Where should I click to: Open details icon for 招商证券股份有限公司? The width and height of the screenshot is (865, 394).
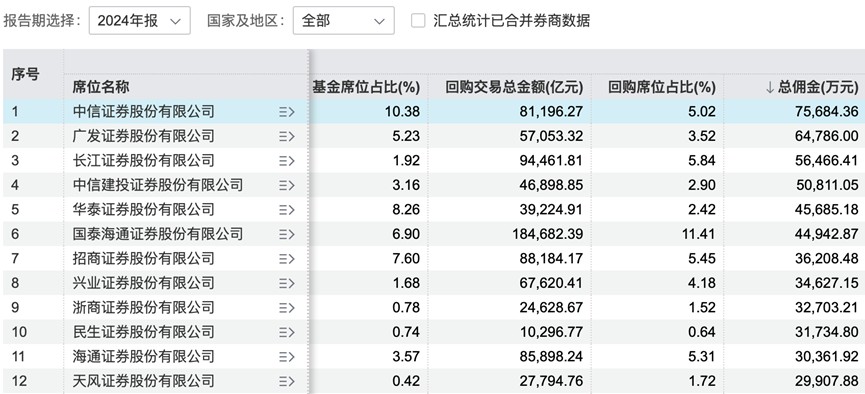pyautogui.click(x=287, y=259)
